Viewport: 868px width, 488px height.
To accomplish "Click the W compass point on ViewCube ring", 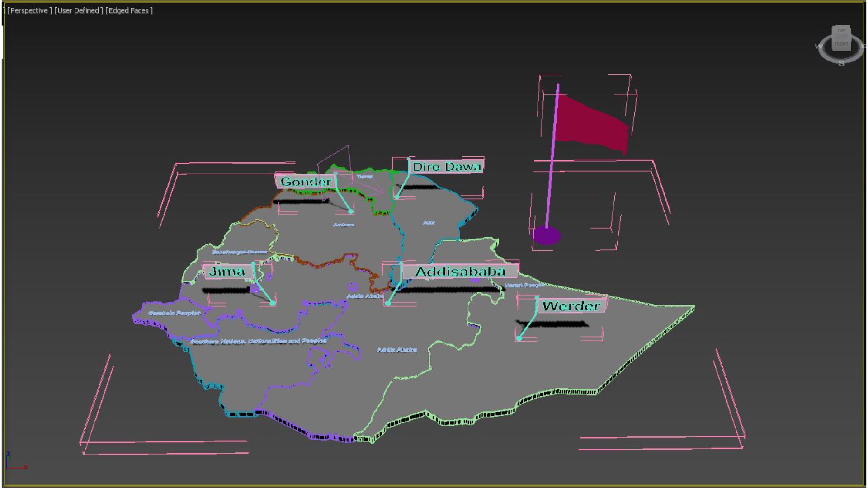I will tap(819, 46).
